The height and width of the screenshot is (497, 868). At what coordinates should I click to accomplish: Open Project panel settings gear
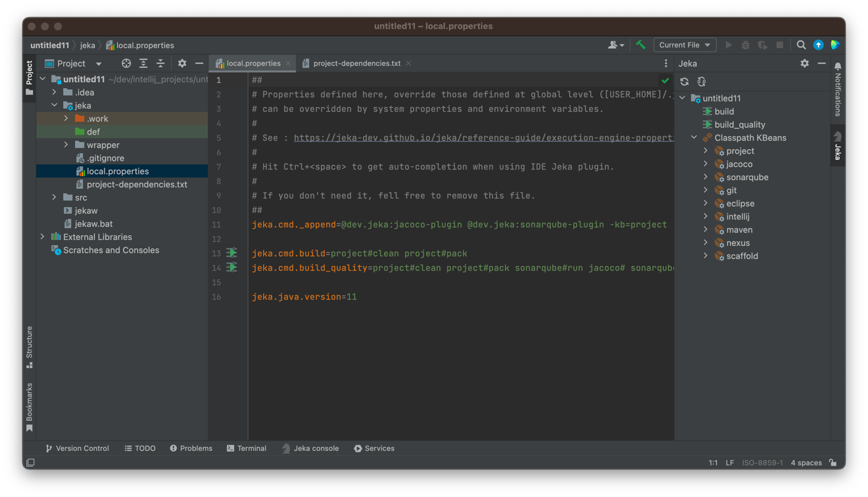pos(182,64)
